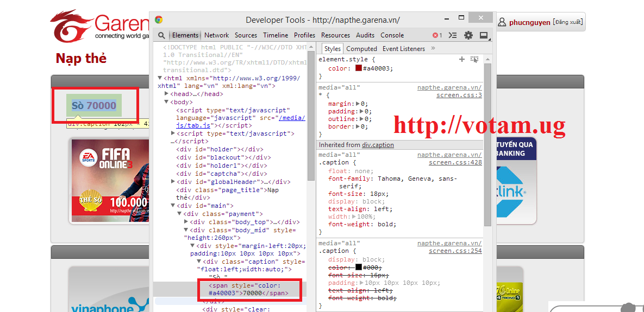Switch to the Timeline panel
The height and width of the screenshot is (312, 644).
pos(276,35)
